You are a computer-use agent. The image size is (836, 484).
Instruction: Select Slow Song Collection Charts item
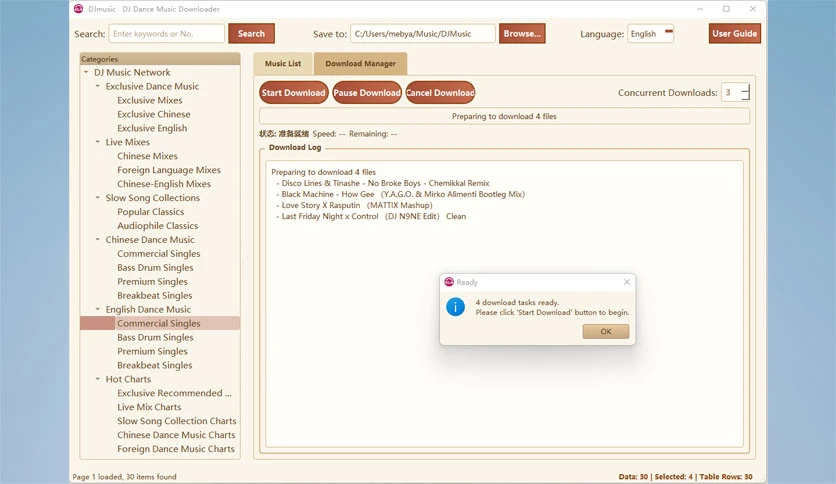pos(176,421)
